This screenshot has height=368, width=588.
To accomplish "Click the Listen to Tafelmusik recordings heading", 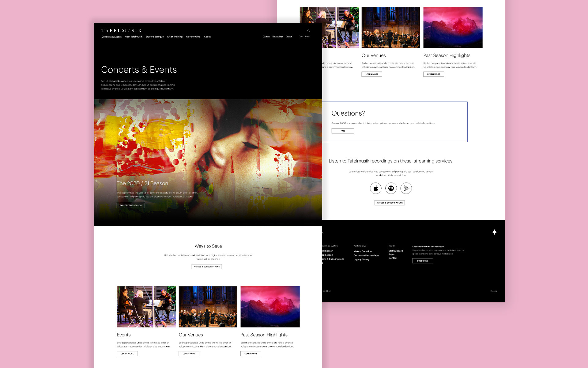I will pos(391,161).
